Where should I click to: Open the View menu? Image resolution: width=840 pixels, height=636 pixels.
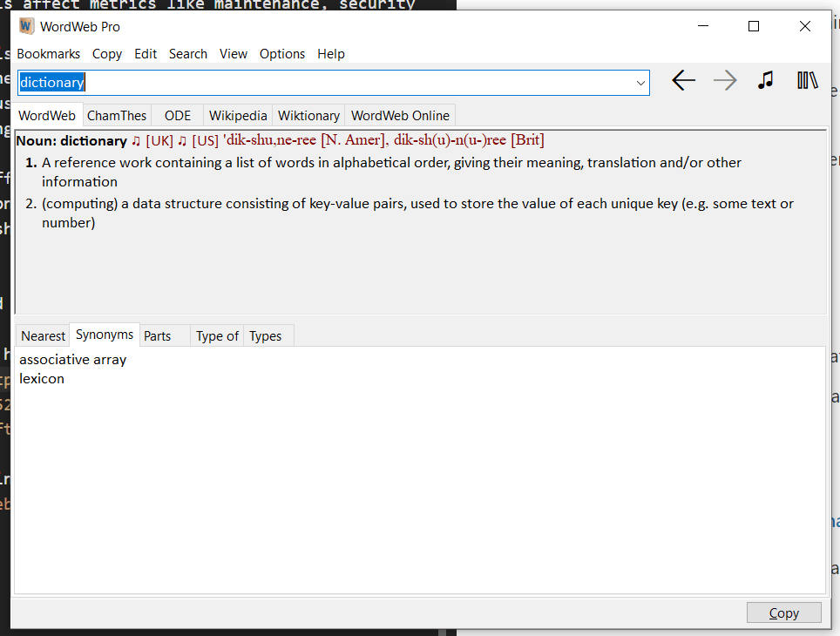(x=233, y=54)
